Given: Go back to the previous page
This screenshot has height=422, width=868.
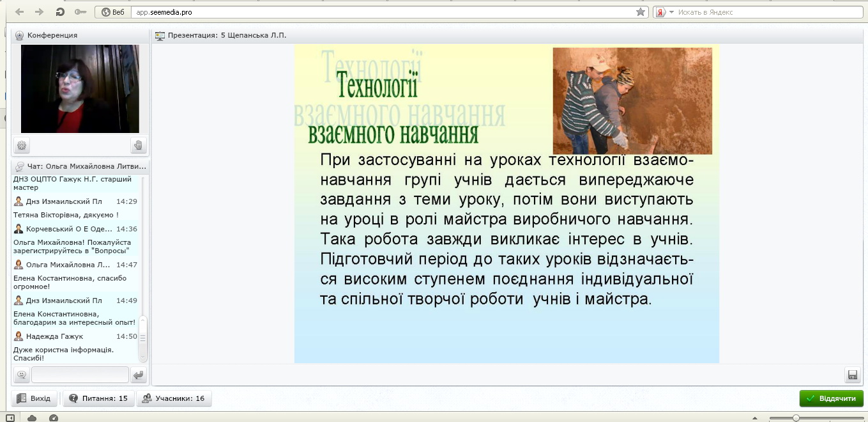Looking at the screenshot, I should pos(19,12).
